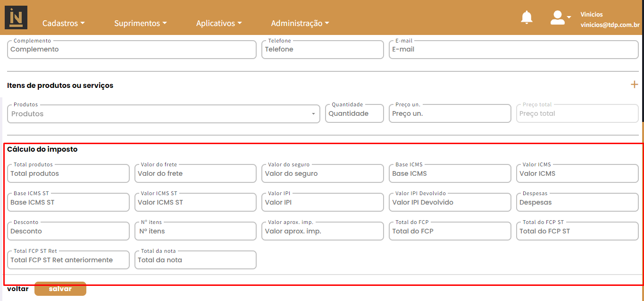The image size is (644, 301).
Task: Click the Itens de produtos ou serviços heading
Action: pos(60,86)
